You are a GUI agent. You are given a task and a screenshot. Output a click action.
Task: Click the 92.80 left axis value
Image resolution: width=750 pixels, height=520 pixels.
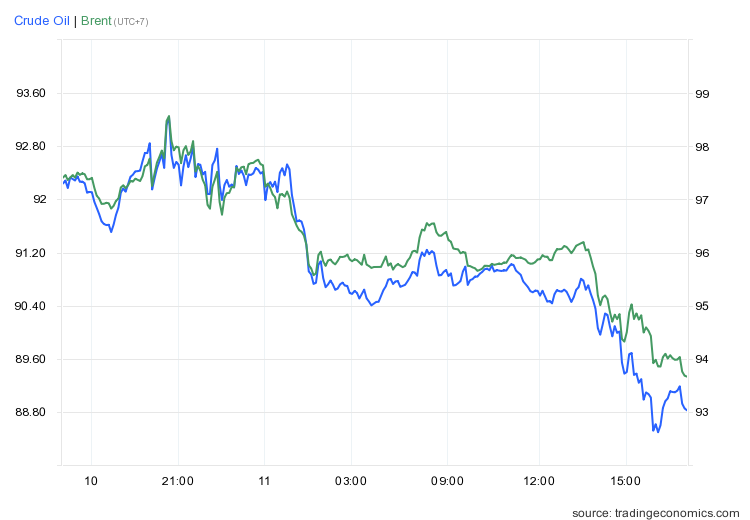click(x=30, y=147)
